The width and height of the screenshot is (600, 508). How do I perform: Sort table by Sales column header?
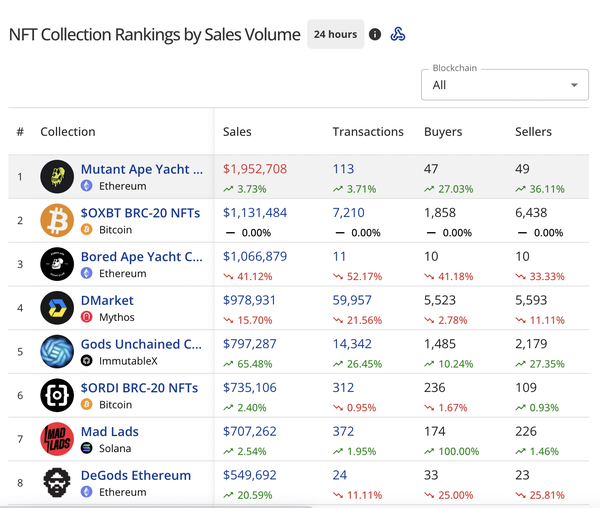click(237, 131)
